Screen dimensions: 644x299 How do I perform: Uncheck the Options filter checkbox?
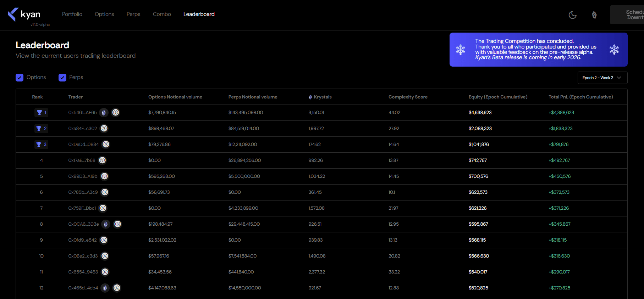20,78
